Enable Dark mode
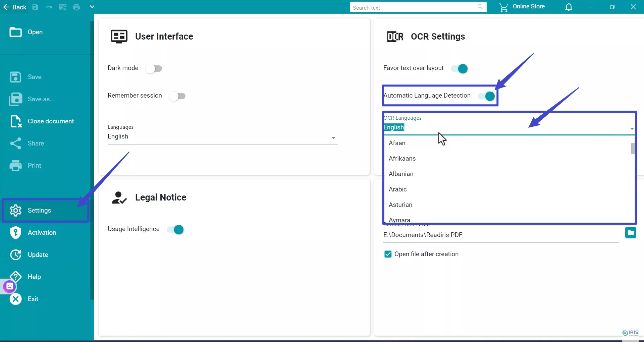 tap(154, 68)
